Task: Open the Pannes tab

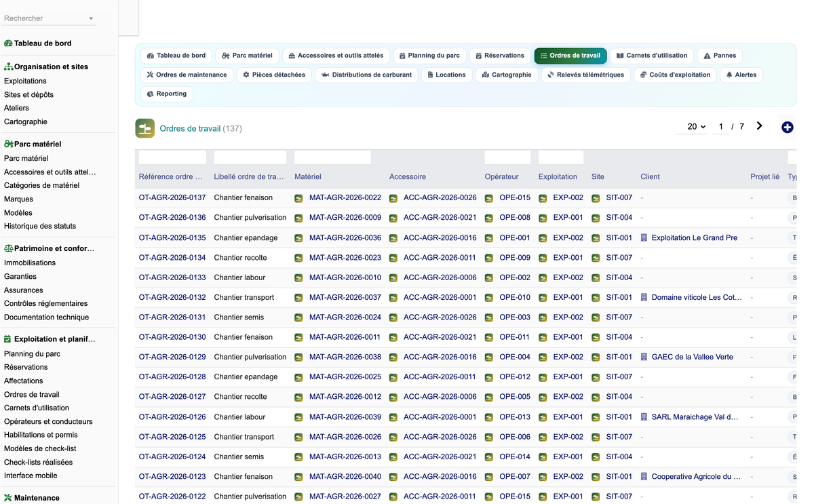Action: click(x=720, y=56)
